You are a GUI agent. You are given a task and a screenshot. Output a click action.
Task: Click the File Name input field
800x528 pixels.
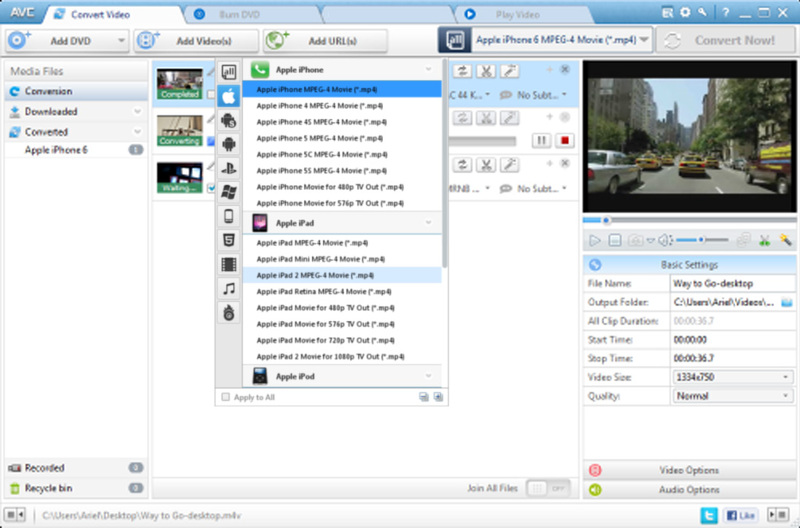(x=732, y=284)
